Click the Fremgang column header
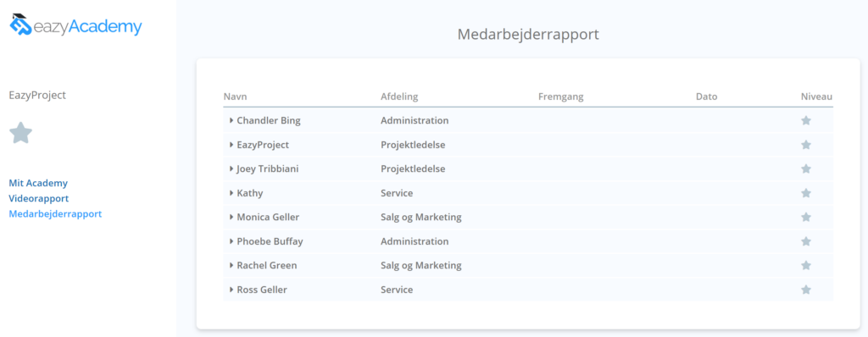The height and width of the screenshot is (337, 868). 561,97
